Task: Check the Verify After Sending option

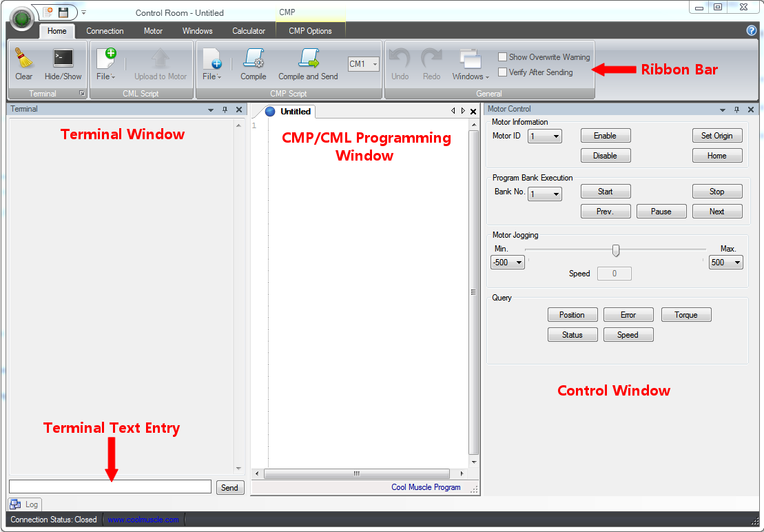Action: pos(503,72)
